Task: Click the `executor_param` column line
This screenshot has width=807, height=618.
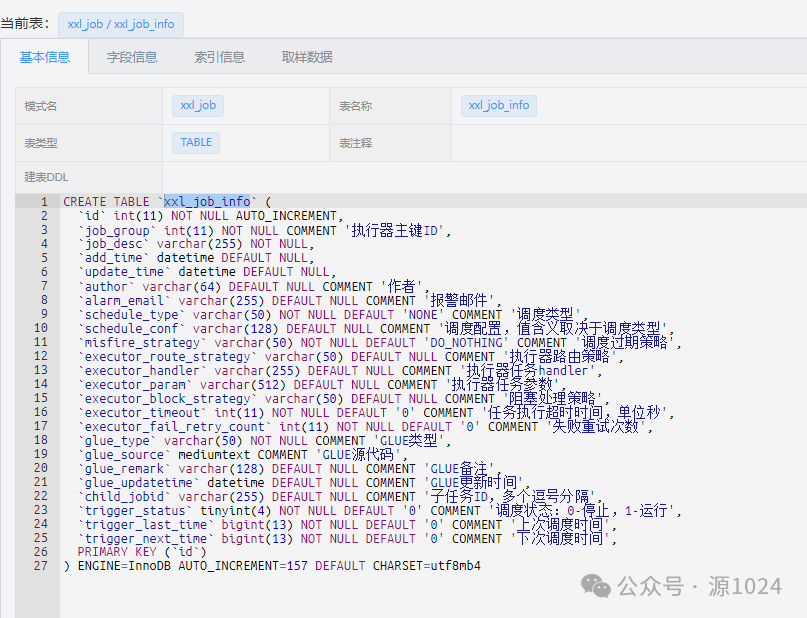Action: click(322, 384)
